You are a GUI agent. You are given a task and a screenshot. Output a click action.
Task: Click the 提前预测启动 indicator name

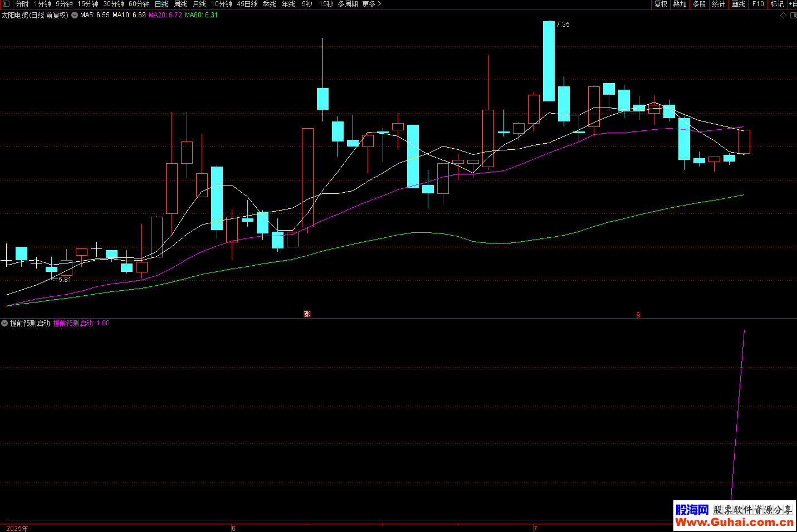[x=30, y=323]
